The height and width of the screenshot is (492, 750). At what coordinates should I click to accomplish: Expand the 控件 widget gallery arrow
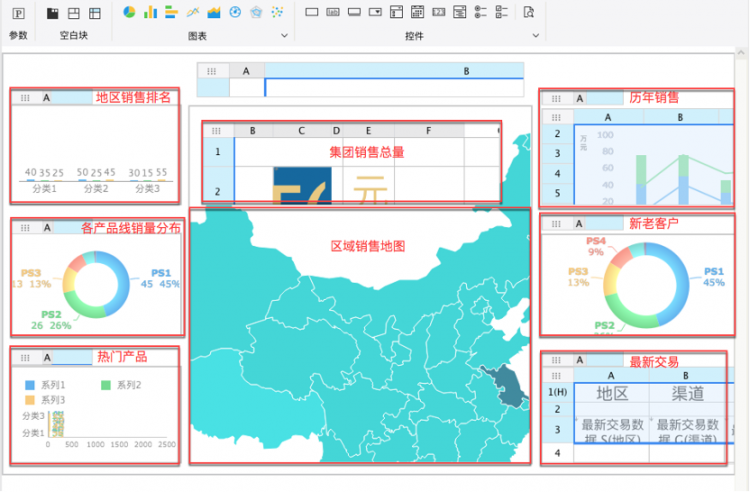pos(536,35)
